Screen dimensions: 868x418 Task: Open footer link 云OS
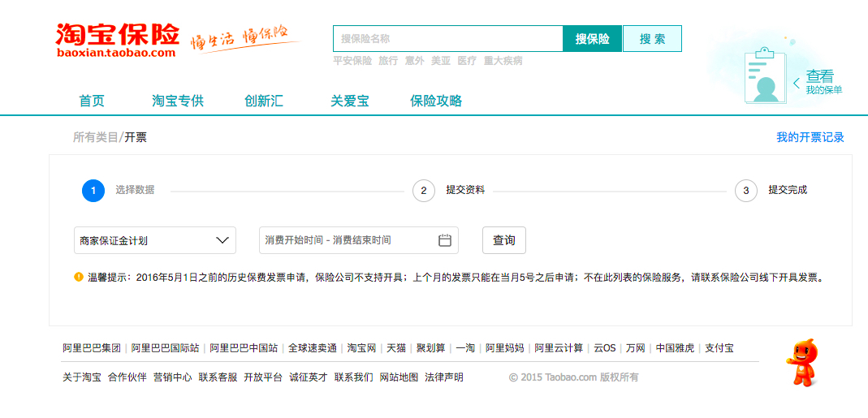tap(604, 348)
